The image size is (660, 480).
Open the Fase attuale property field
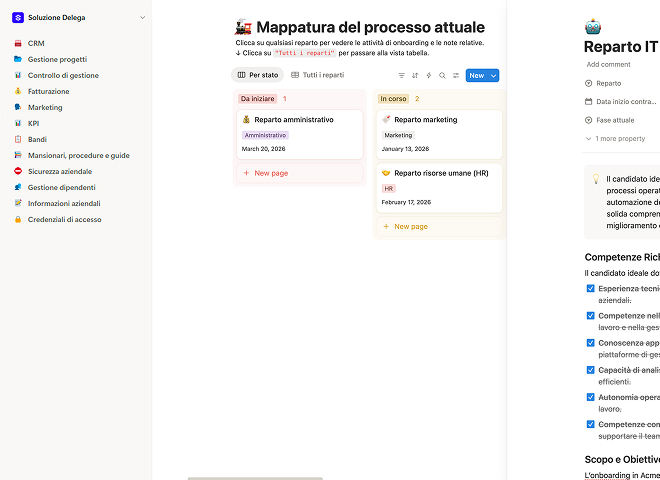(609, 120)
